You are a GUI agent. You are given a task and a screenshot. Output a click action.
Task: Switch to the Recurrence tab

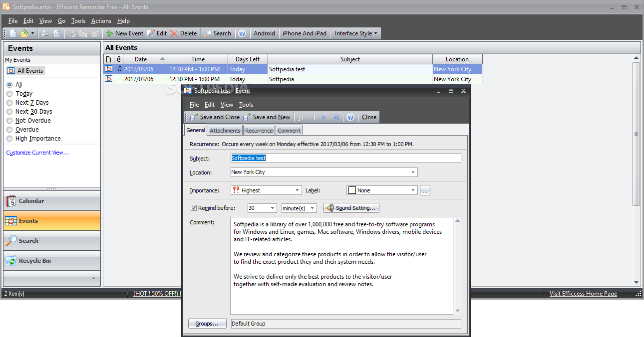click(x=259, y=131)
